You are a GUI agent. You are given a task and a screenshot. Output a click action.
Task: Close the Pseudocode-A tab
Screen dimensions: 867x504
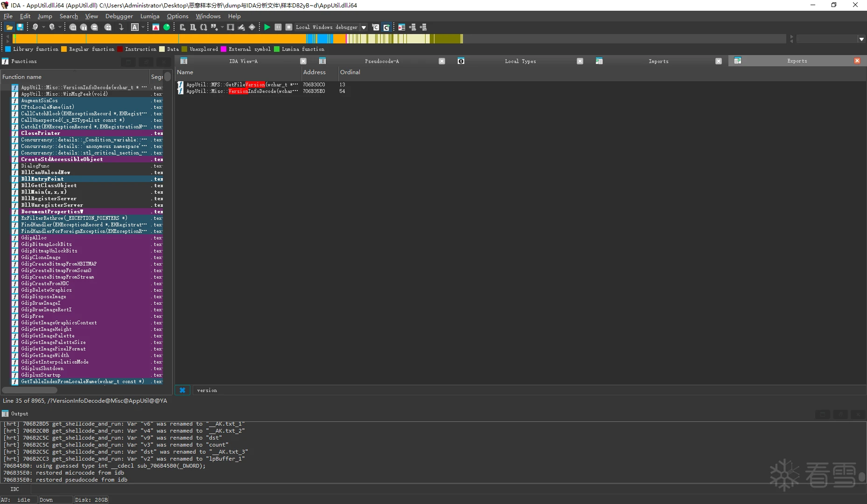pos(442,61)
